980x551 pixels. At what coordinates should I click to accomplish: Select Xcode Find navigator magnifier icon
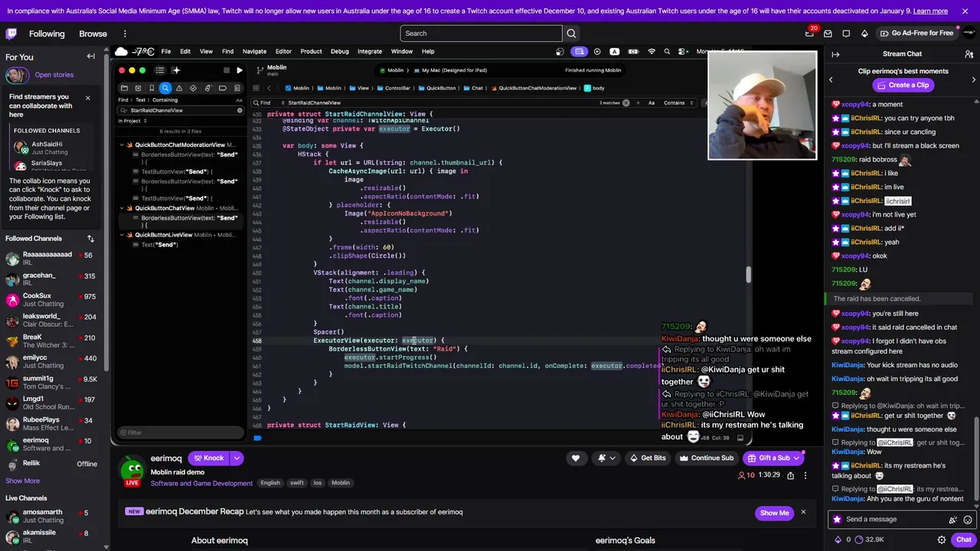(x=165, y=88)
